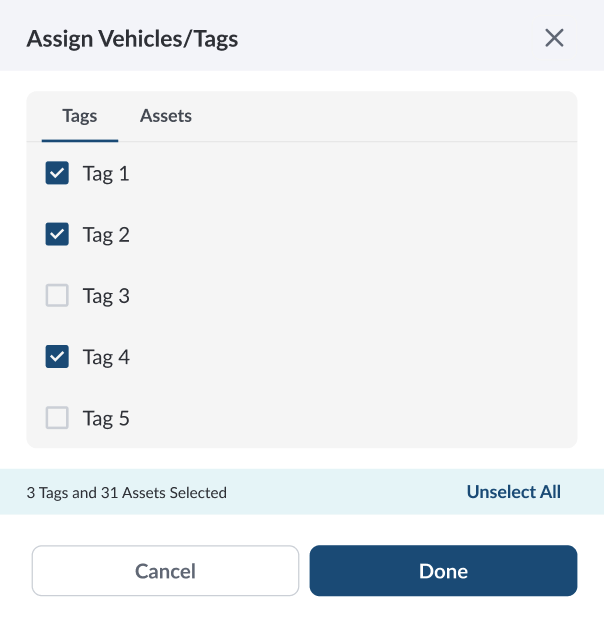
Task: Click the Tag 4 label text
Action: [106, 357]
